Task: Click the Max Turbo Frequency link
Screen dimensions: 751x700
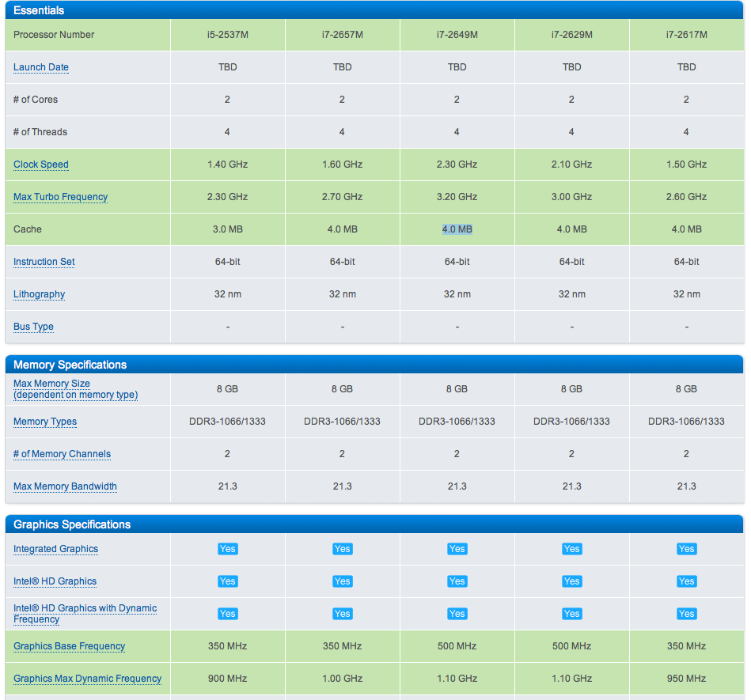Action: (x=60, y=197)
